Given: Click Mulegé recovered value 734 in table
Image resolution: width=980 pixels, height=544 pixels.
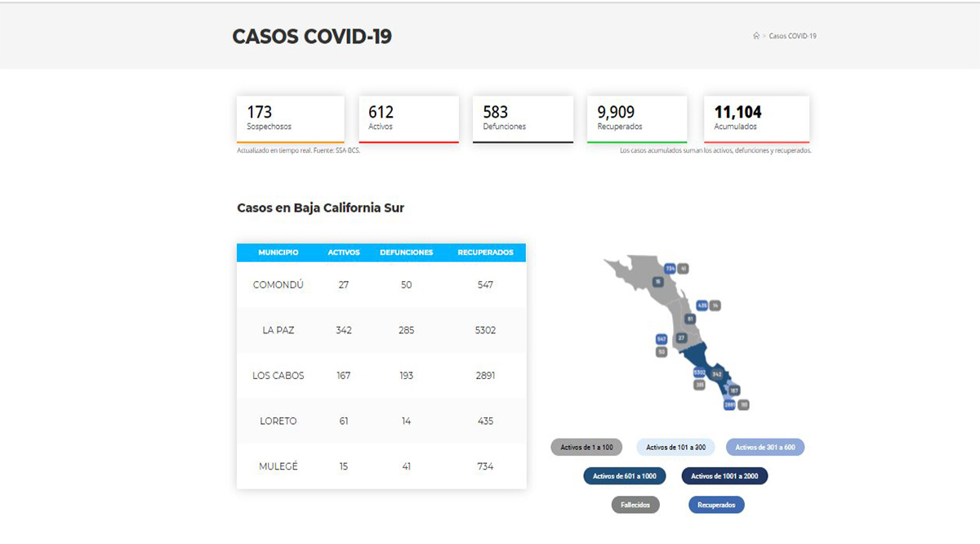Looking at the screenshot, I should pos(485,466).
